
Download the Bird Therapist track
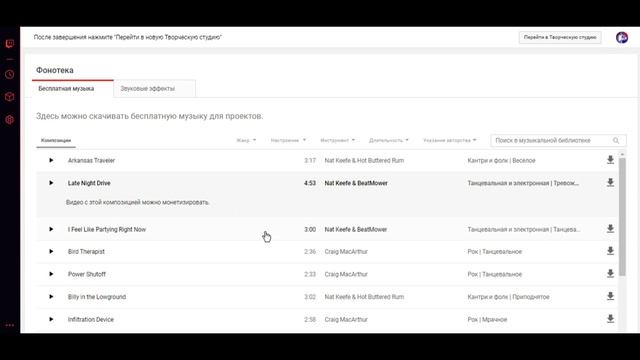pyautogui.click(x=610, y=251)
